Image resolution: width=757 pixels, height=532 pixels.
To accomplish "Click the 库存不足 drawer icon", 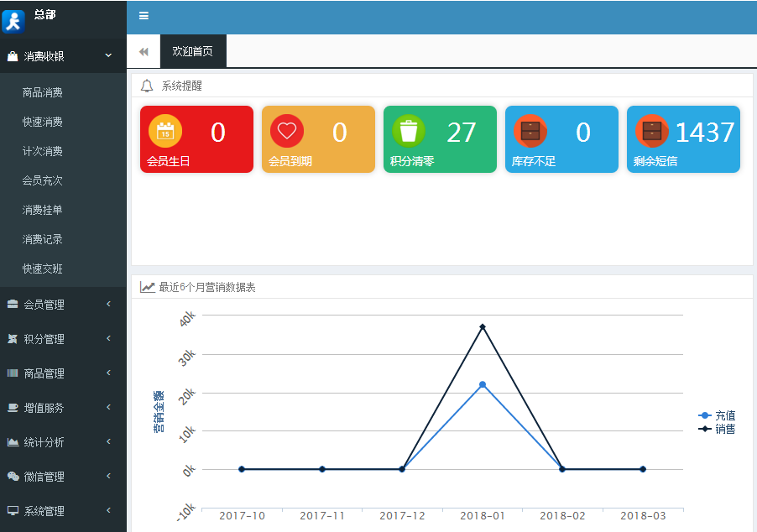I will [530, 131].
